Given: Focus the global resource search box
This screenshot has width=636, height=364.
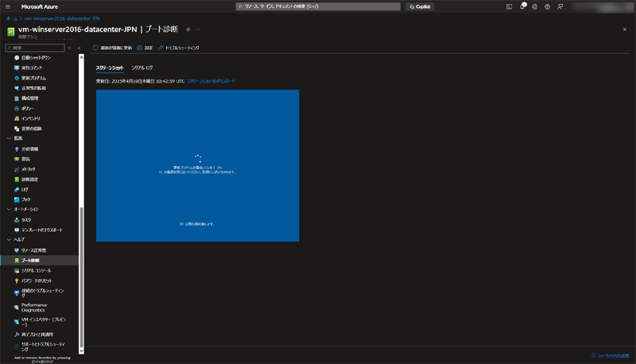Looking at the screenshot, I should coord(318,6).
